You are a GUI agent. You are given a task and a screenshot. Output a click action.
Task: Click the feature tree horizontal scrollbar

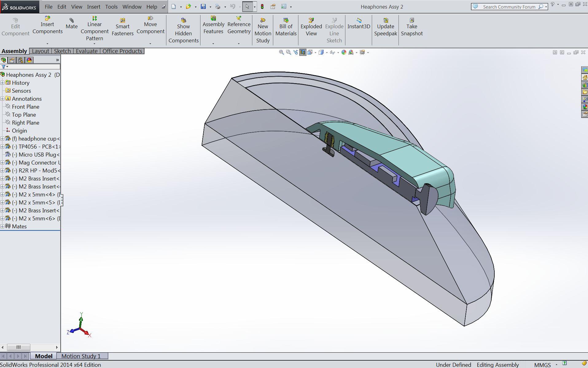click(30, 347)
